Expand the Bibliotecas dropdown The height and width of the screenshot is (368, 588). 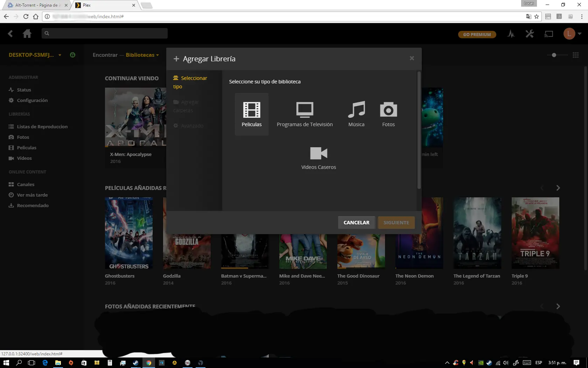[x=142, y=55]
